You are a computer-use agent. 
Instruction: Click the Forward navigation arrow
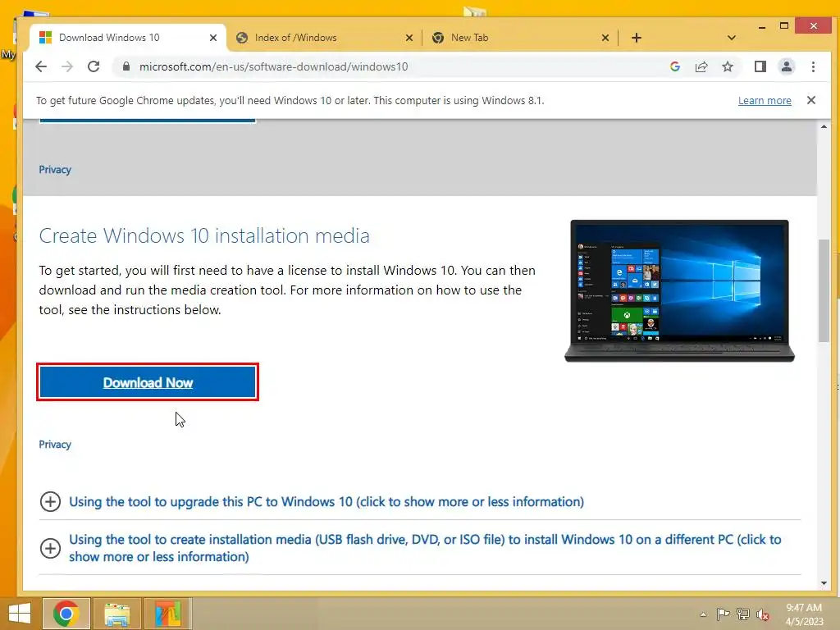click(x=67, y=66)
